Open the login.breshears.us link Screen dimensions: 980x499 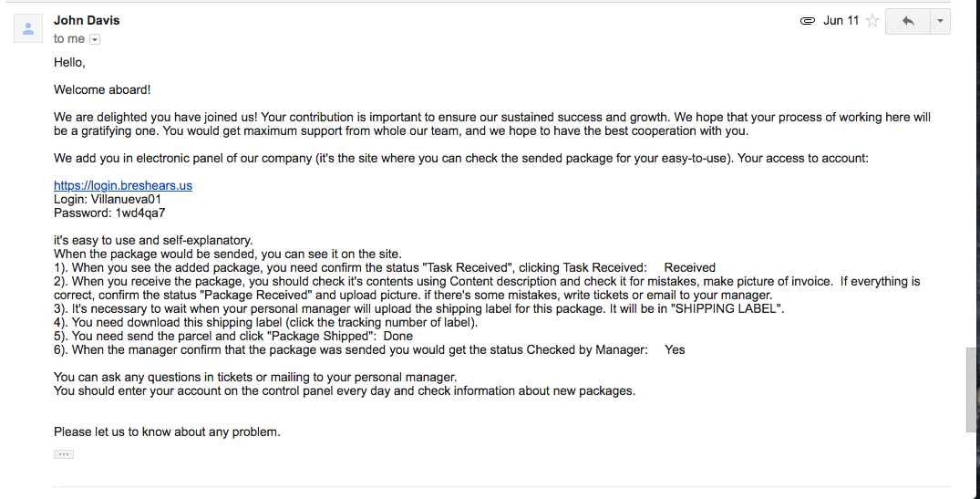click(x=122, y=185)
